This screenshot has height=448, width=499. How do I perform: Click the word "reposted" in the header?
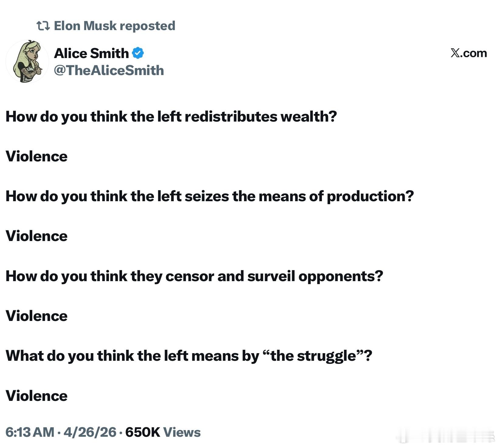tap(147, 26)
